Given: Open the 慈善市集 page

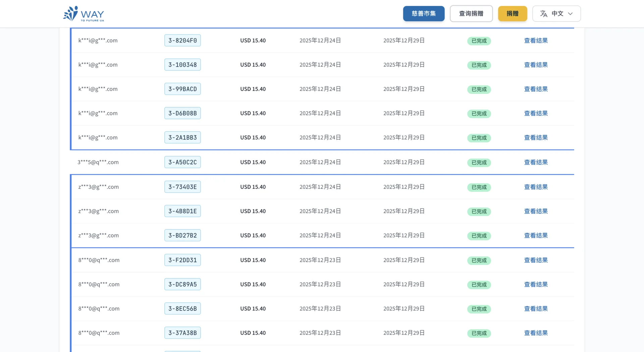Looking at the screenshot, I should click(424, 14).
